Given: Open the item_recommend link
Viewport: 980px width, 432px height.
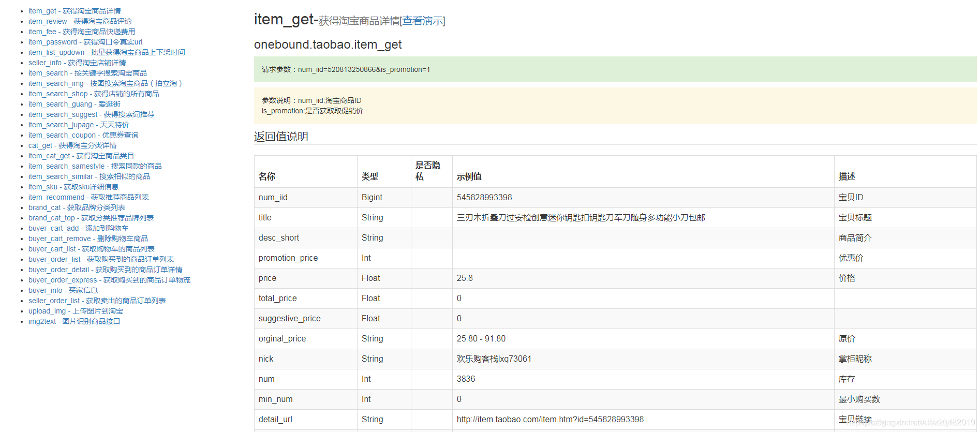Looking at the screenshot, I should click(88, 197).
